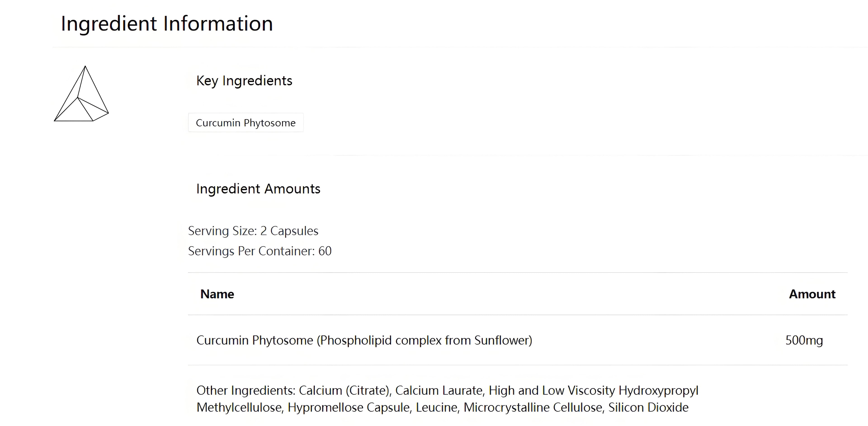Click the Hypromellose Capsule ingredient text
Viewport: 868px width, 426px height.
349,407
